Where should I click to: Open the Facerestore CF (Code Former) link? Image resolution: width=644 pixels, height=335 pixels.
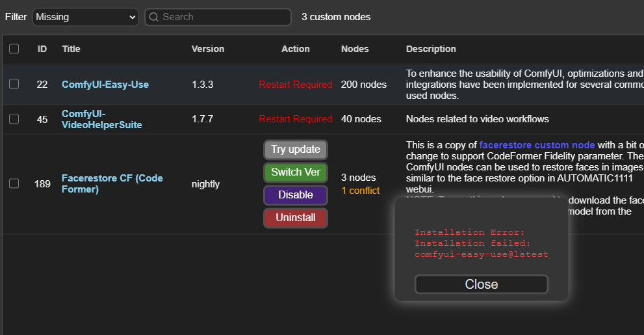112,183
